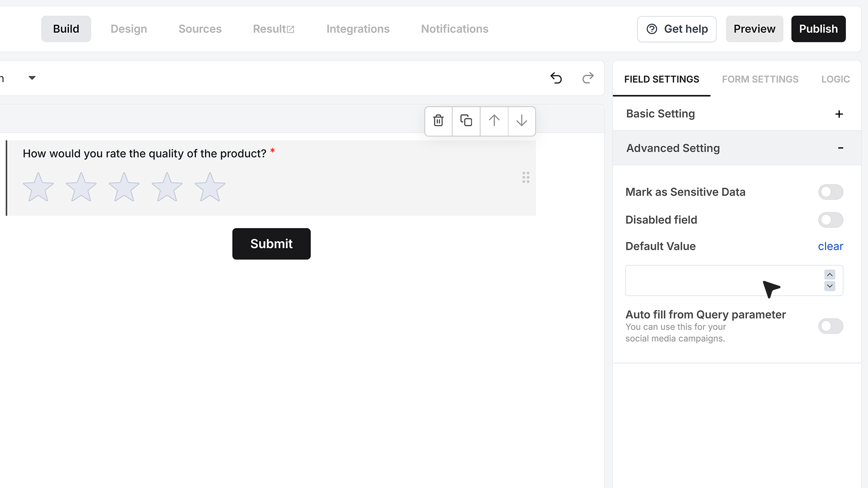The height and width of the screenshot is (488, 868).
Task: Click the Submit button in the form
Action: coord(271,244)
